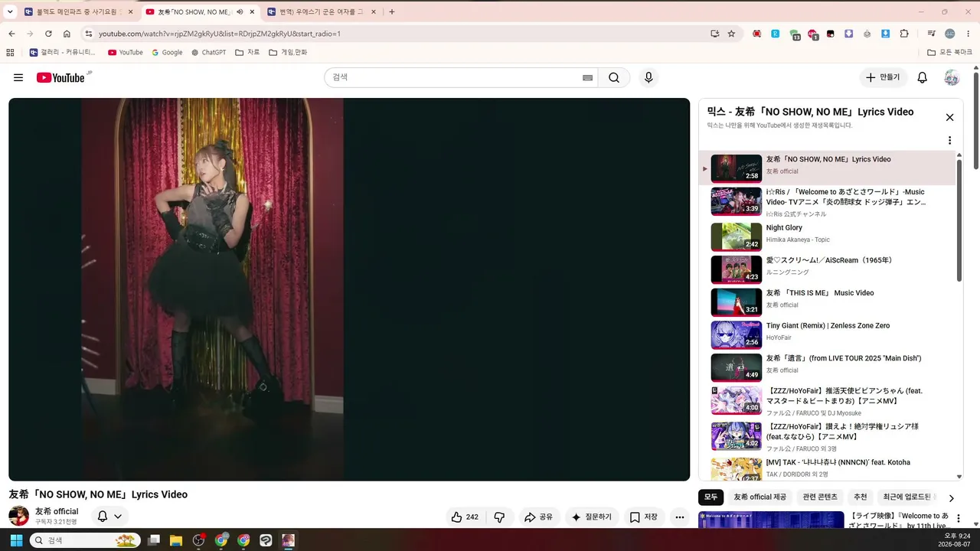
Task: Open Chrome three-dot menu
Action: pos(968,34)
